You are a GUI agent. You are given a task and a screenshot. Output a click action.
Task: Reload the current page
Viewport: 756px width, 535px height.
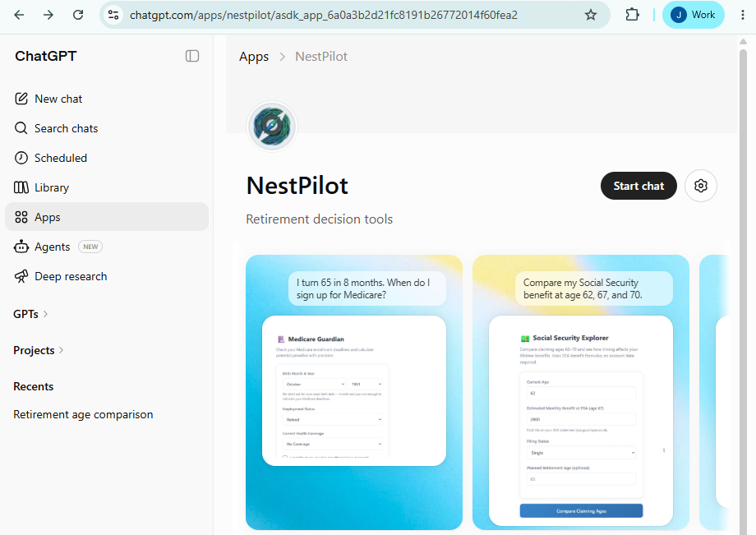coord(78,15)
